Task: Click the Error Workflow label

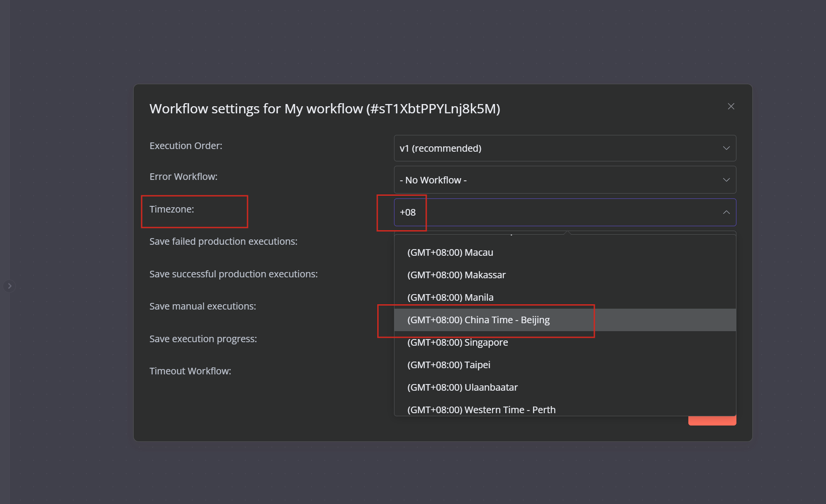Action: (183, 177)
